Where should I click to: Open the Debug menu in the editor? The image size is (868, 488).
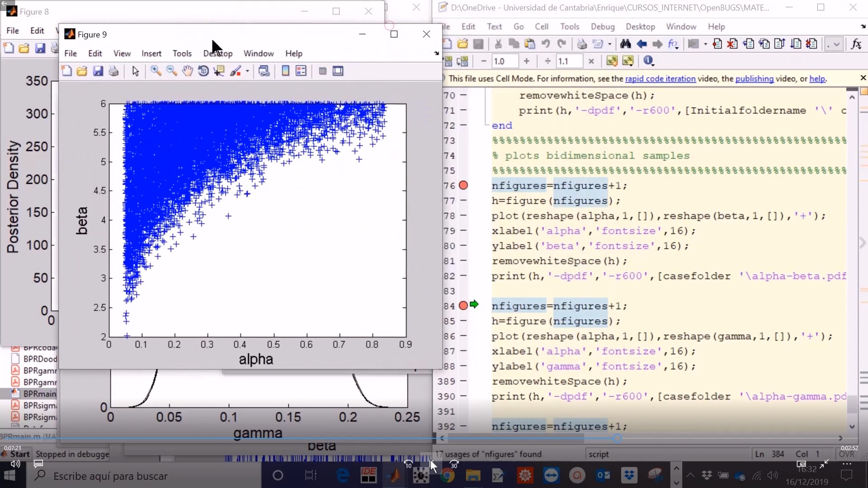pyautogui.click(x=603, y=26)
